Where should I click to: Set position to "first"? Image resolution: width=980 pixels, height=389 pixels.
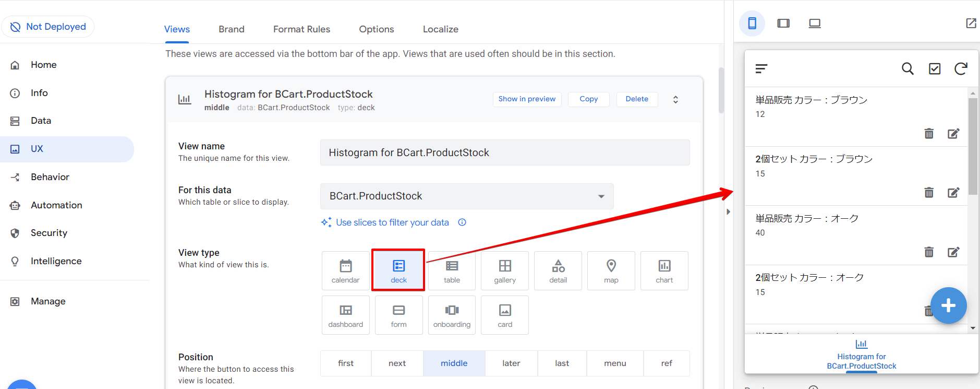345,363
